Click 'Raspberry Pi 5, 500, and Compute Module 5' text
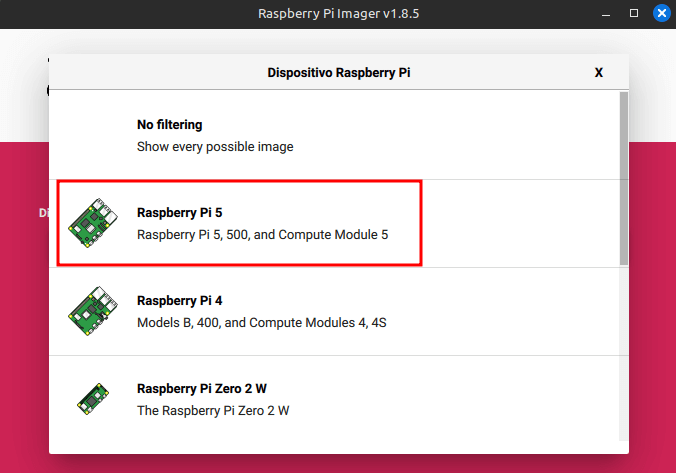Image resolution: width=676 pixels, height=473 pixels. coord(263,235)
